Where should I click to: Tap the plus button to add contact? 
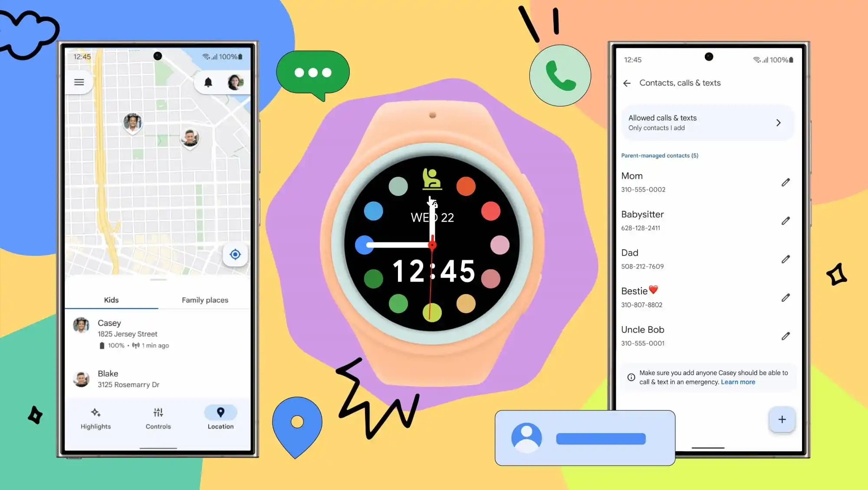coord(781,419)
